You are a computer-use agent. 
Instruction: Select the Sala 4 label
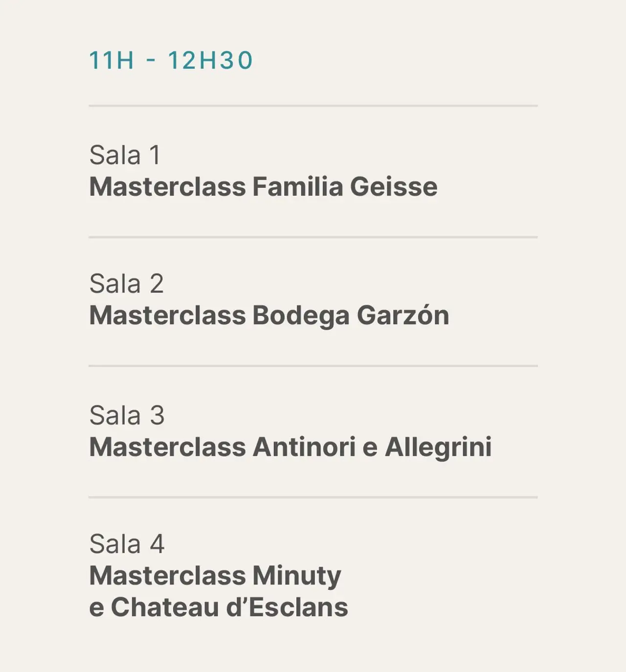tap(127, 544)
